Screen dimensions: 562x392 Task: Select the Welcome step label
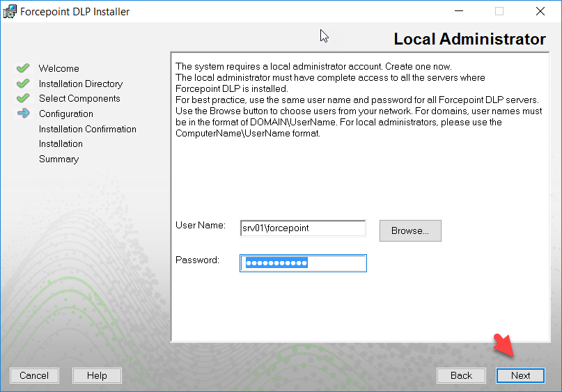58,68
